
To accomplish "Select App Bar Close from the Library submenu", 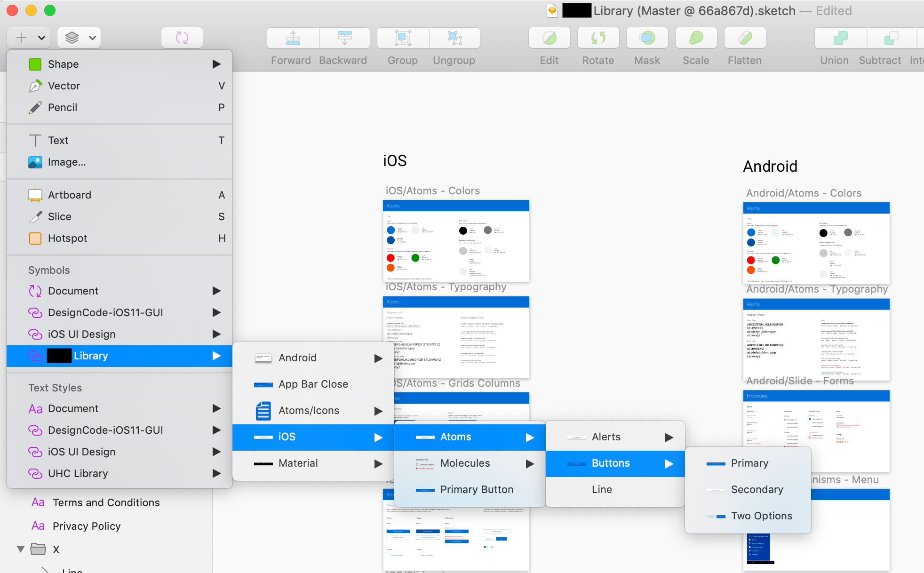I will [x=313, y=384].
